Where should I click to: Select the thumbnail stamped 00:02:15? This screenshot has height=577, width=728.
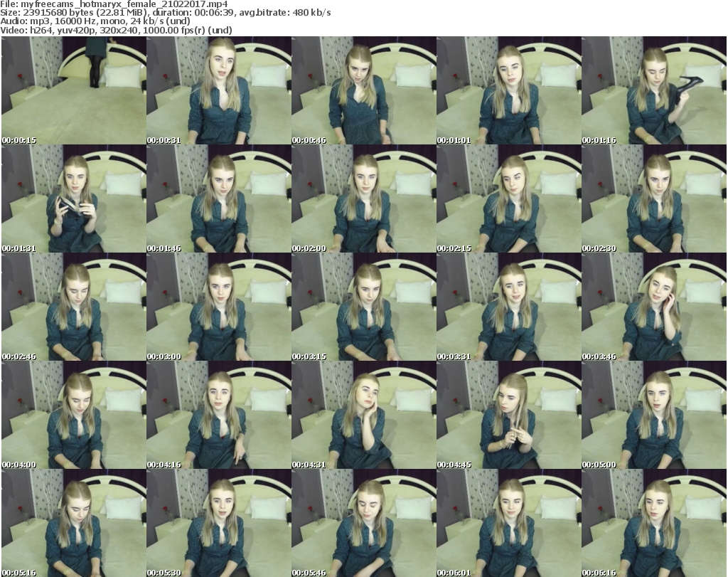(x=509, y=198)
